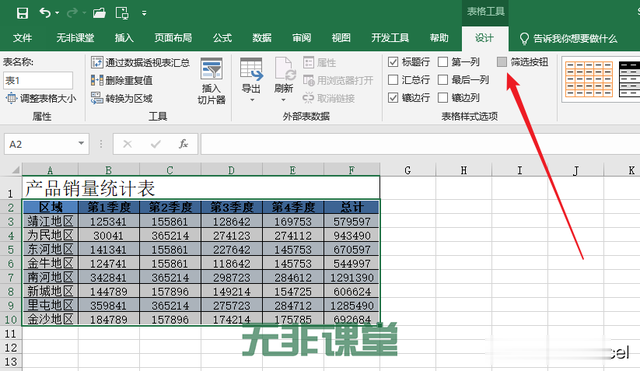Image resolution: width=640 pixels, height=371 pixels.
Task: Enable the 第一列 checkbox
Action: point(443,62)
